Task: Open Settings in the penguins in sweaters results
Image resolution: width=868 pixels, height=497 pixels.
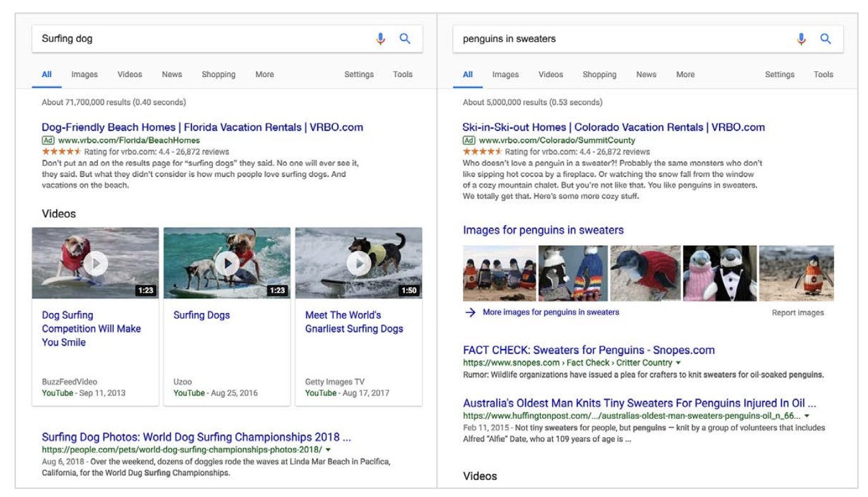Action: pos(780,75)
